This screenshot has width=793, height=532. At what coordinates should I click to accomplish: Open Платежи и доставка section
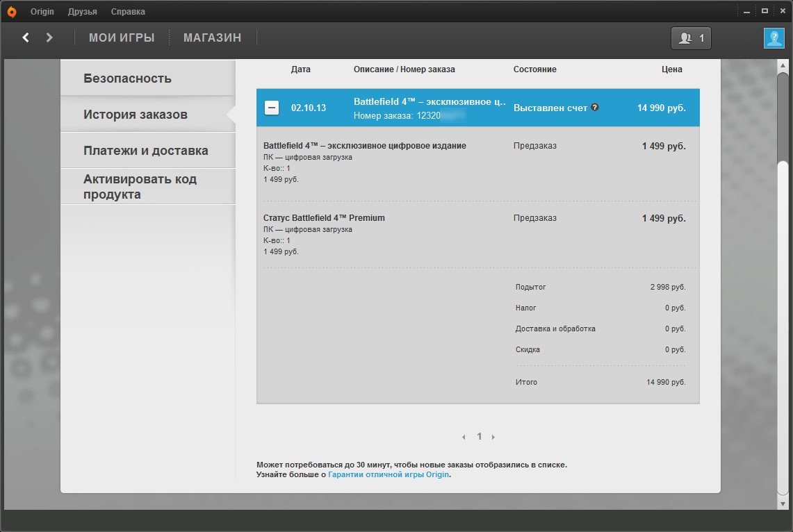[x=147, y=151]
